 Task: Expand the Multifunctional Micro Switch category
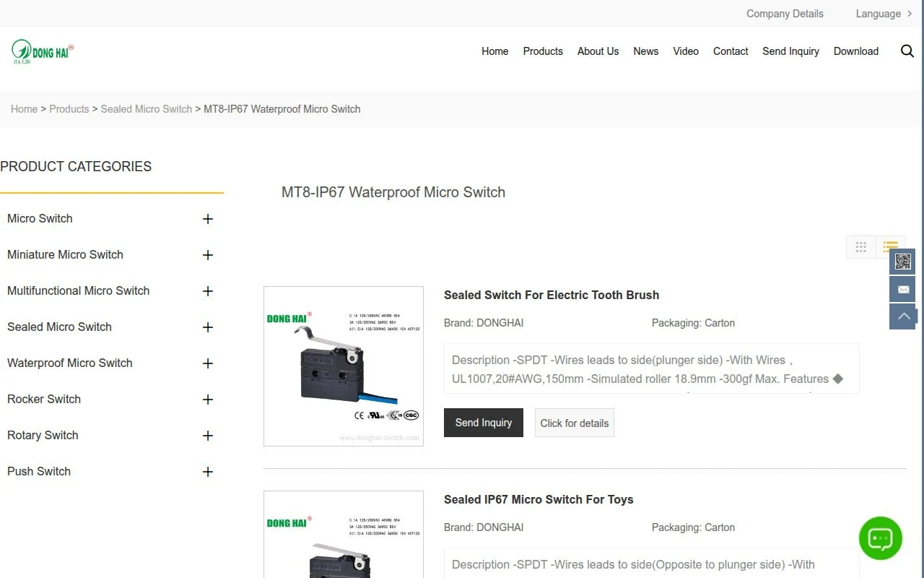(208, 291)
